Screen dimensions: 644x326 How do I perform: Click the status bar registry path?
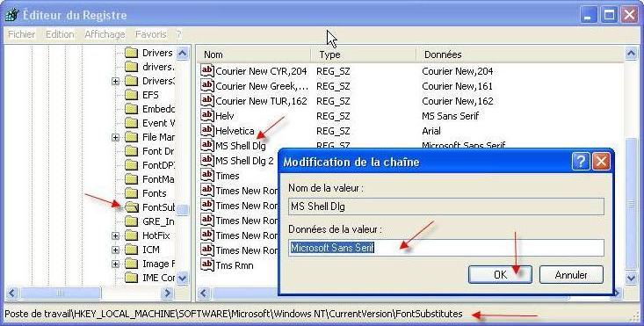tap(234, 314)
